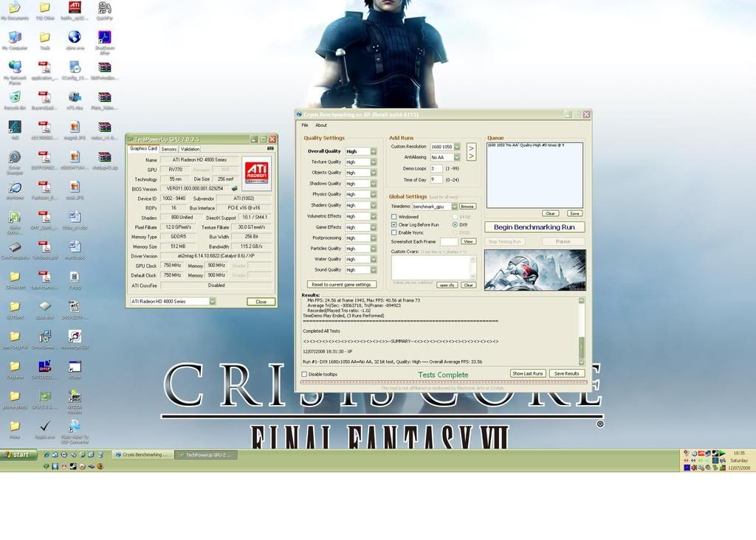Click Begin Benchmarking Run button
The width and height of the screenshot is (756, 540).
point(535,226)
